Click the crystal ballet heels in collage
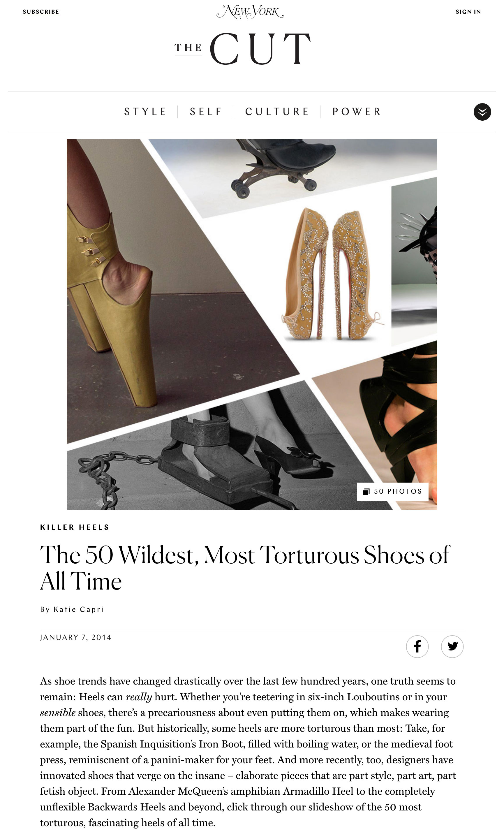The height and width of the screenshot is (839, 504). click(x=332, y=274)
